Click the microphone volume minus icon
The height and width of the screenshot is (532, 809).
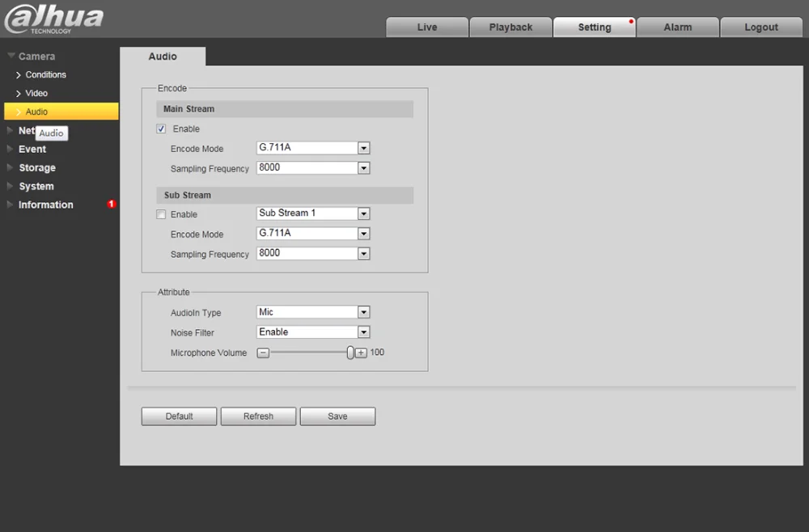(263, 353)
